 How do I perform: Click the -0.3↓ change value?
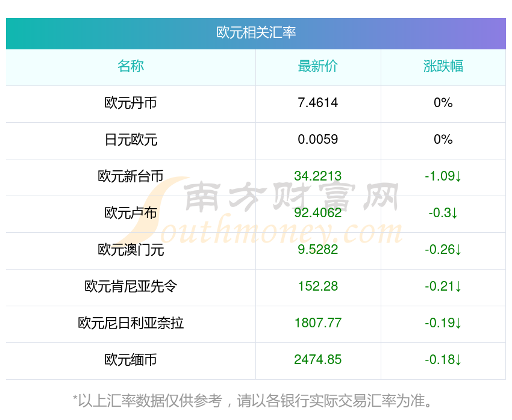[443, 213]
